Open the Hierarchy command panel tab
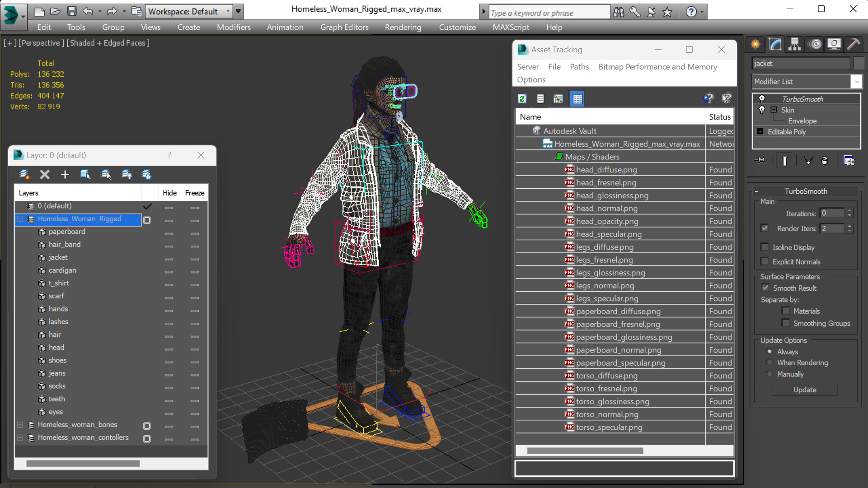This screenshot has width=868, height=488. 794,44
